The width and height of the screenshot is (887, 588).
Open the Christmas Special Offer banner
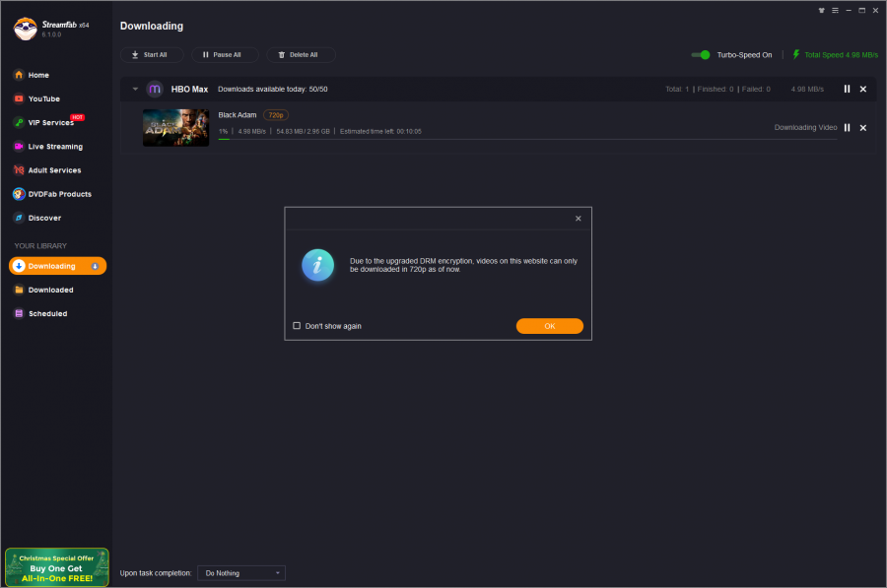[56, 567]
